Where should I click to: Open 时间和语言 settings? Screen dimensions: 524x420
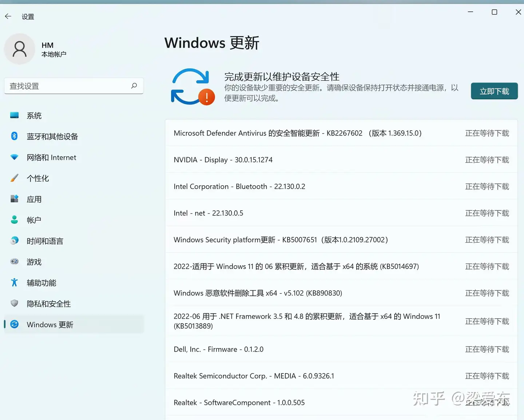[74, 241]
